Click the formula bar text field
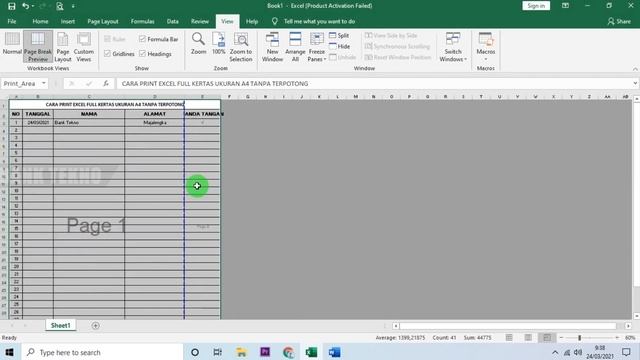Image resolution: width=640 pixels, height=360 pixels. [x=373, y=83]
